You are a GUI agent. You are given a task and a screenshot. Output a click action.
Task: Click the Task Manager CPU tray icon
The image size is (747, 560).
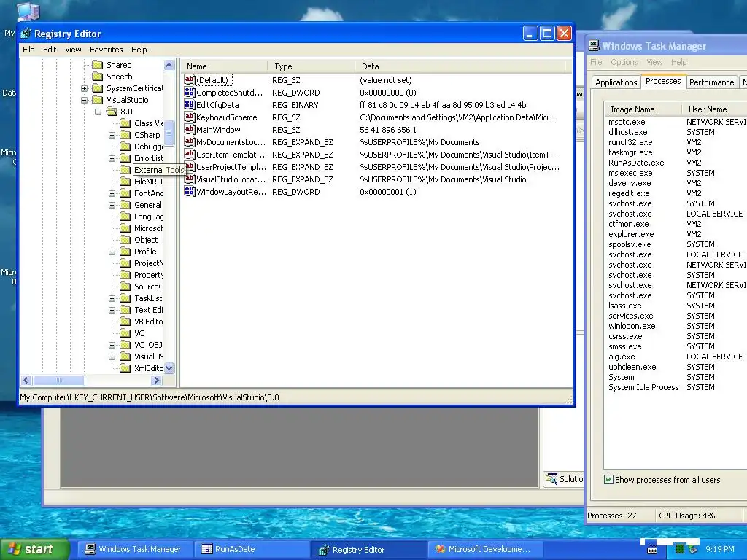(680, 549)
